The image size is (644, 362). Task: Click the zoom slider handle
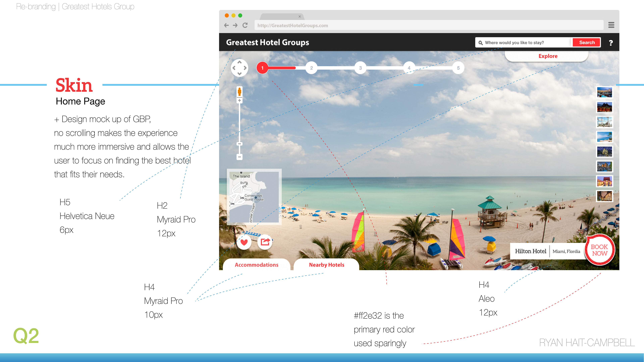tap(239, 144)
